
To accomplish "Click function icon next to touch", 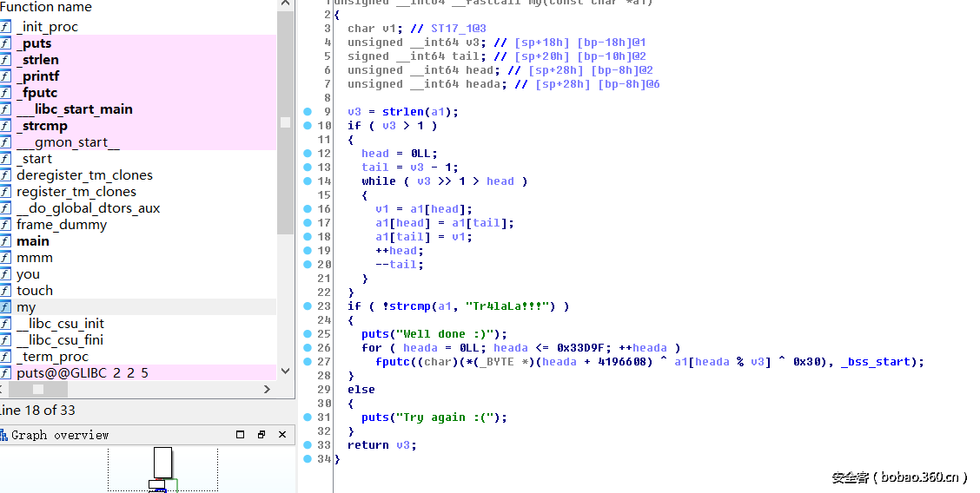I will pyautogui.click(x=5, y=291).
